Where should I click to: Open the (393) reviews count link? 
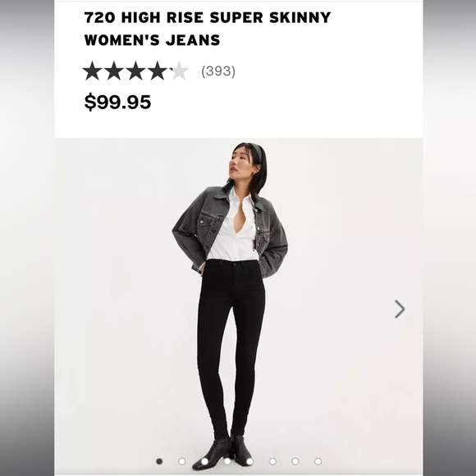pos(218,71)
